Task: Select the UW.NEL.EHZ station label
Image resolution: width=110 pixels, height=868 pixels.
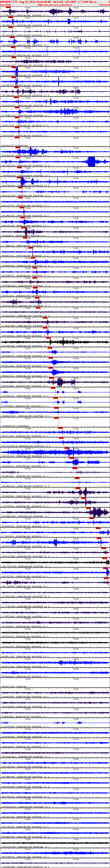Action: pos(25,296)
